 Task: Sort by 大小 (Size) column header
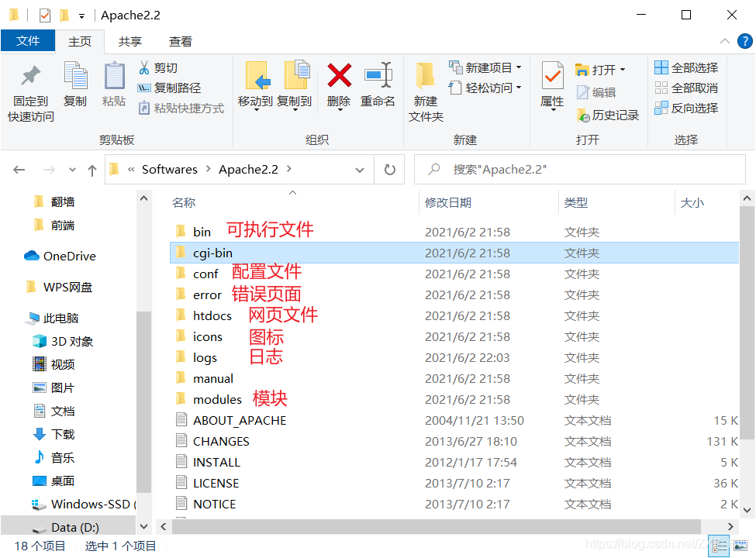click(692, 203)
